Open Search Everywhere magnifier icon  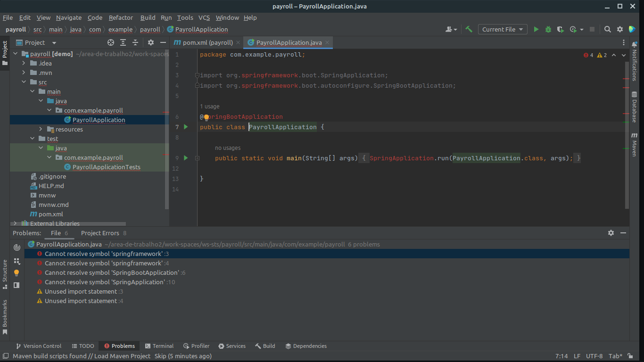click(608, 29)
